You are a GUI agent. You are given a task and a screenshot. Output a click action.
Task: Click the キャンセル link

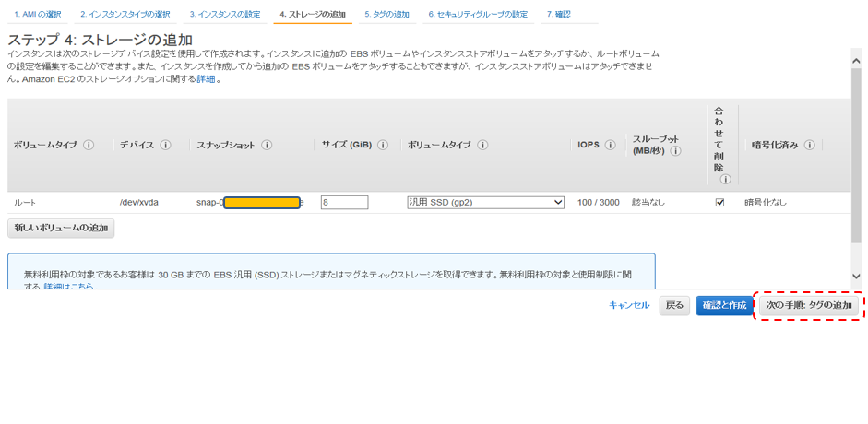pos(629,305)
